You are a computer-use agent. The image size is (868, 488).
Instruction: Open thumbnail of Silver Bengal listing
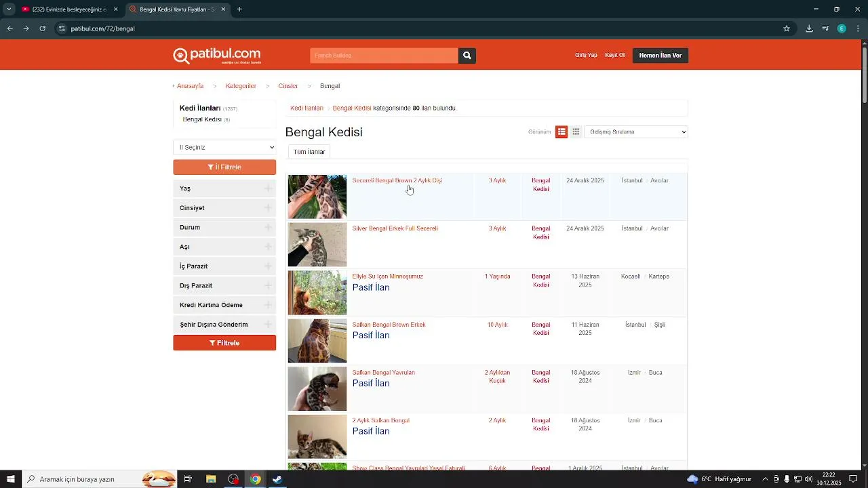click(x=317, y=245)
